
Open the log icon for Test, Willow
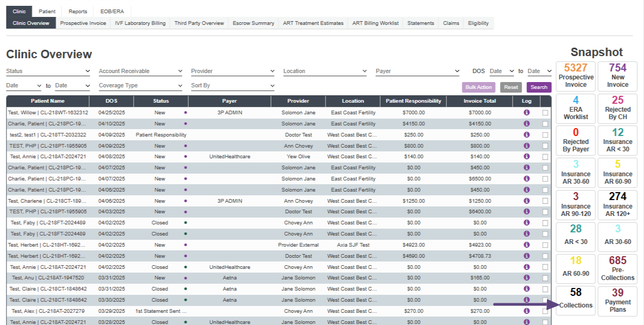[526, 113]
